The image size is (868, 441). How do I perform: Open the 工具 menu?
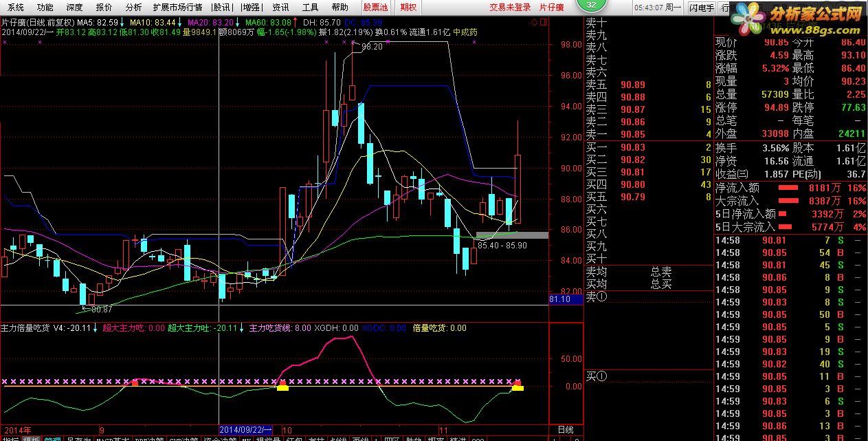click(311, 8)
